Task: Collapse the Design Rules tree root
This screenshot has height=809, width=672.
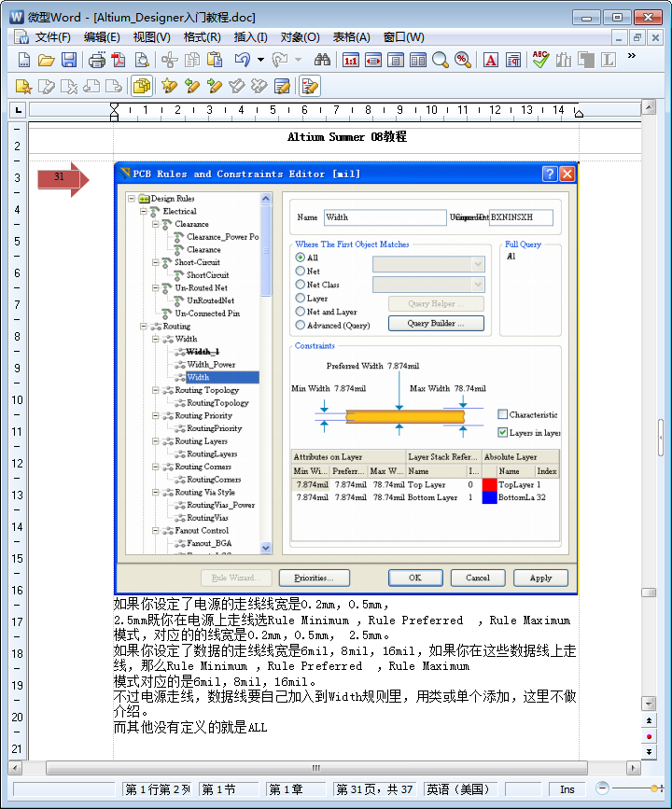Action: (x=132, y=198)
